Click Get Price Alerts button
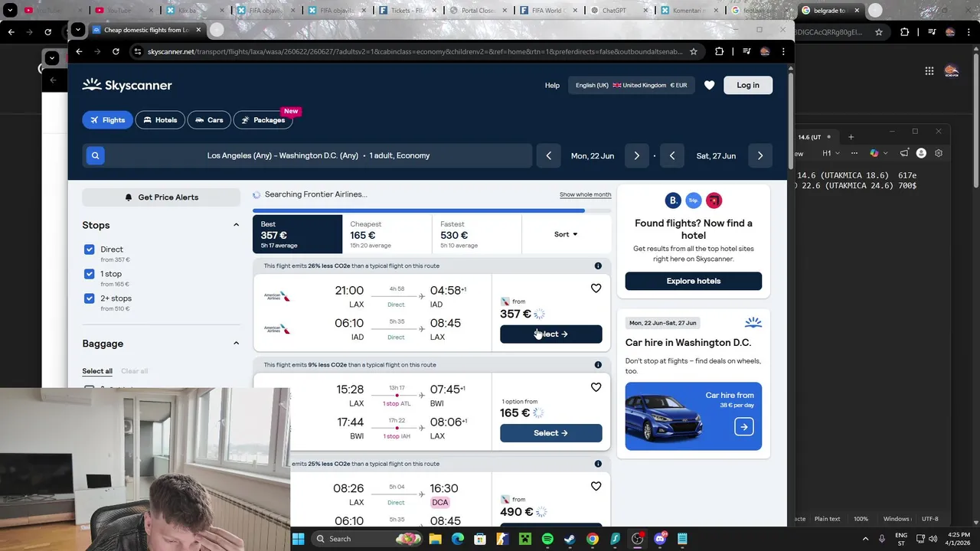The image size is (980, 551). [x=162, y=197]
